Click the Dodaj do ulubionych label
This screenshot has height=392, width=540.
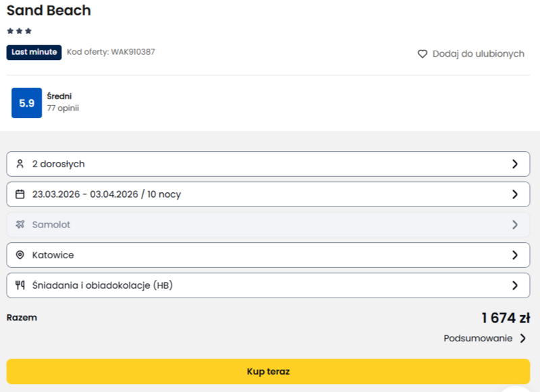(478, 54)
